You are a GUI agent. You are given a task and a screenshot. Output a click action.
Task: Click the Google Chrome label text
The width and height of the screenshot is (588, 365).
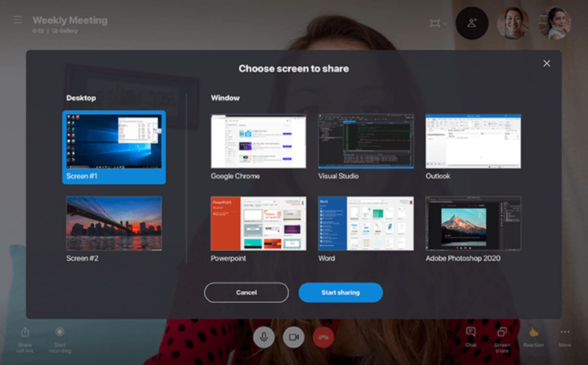pos(235,176)
